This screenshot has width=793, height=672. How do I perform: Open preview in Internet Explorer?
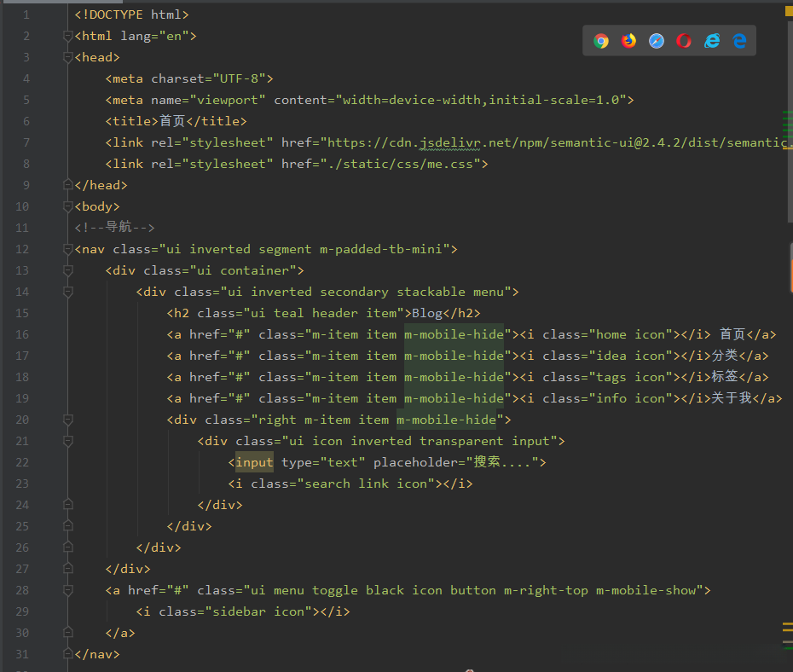(712, 41)
